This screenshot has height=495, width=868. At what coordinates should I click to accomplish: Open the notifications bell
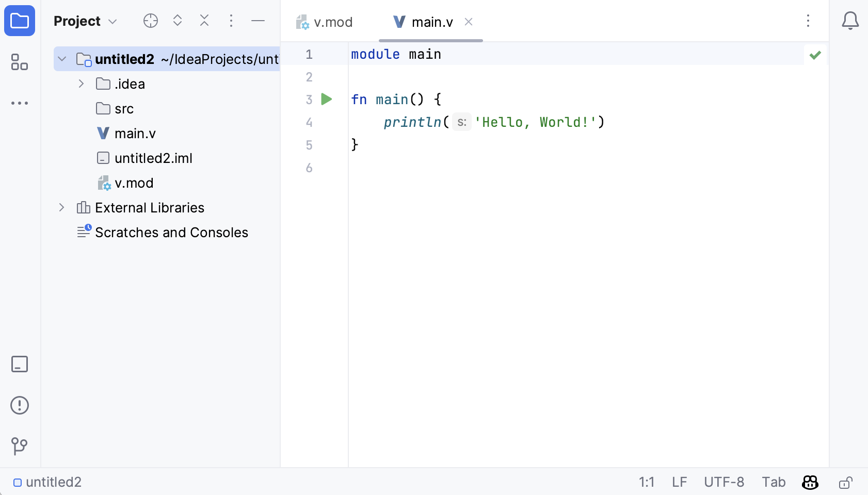(x=850, y=21)
